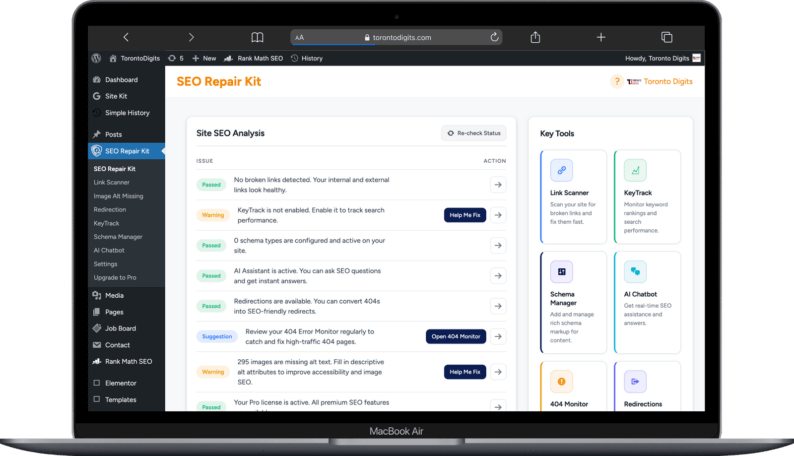The width and height of the screenshot is (794, 456).
Task: Click the Schema Manager tool icon
Action: click(x=561, y=271)
